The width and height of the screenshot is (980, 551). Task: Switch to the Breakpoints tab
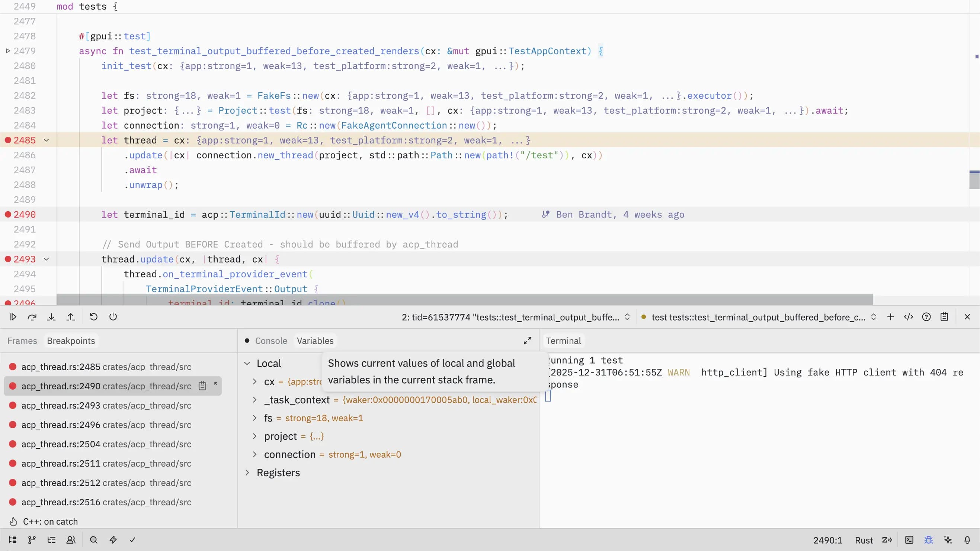tap(71, 341)
